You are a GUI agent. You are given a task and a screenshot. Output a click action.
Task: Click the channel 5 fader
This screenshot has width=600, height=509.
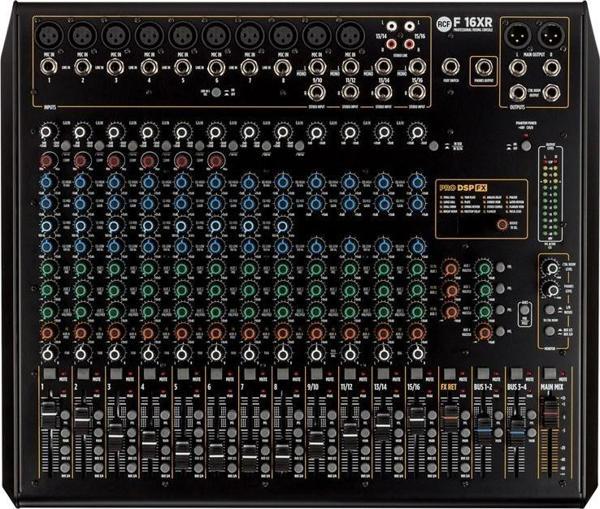(183, 454)
